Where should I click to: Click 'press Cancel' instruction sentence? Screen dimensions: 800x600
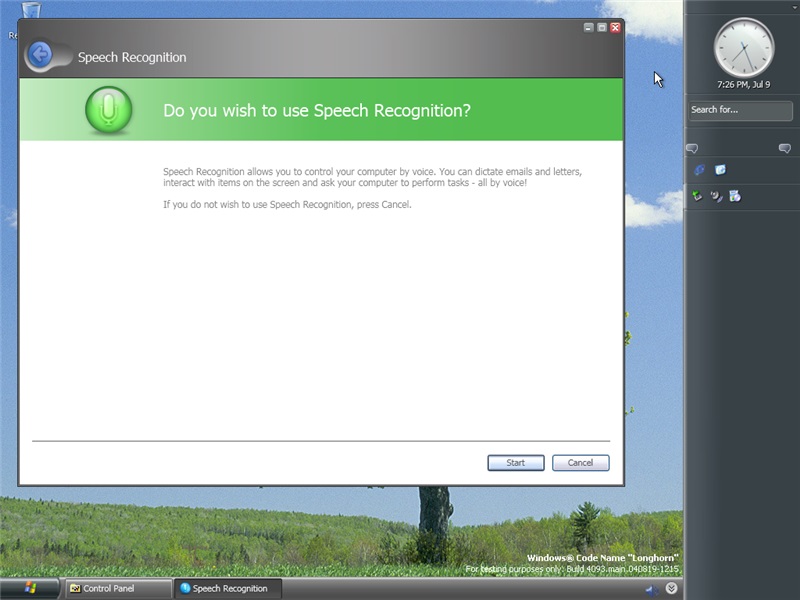click(x=287, y=205)
